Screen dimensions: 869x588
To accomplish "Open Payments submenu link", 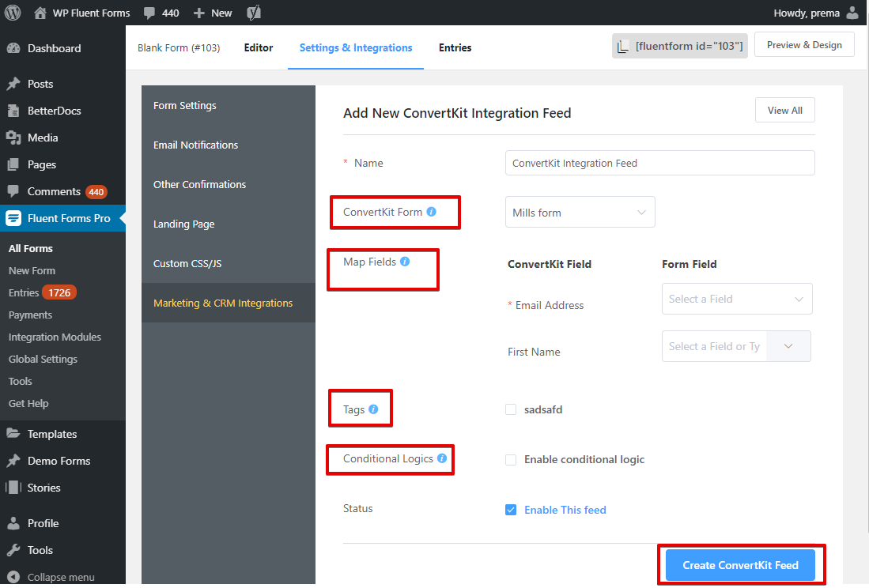I will click(30, 315).
